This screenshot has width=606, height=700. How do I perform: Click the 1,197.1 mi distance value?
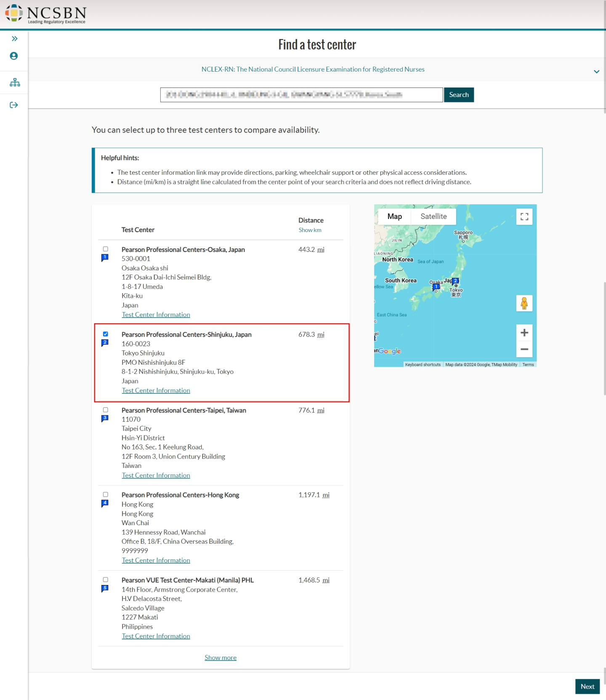coord(314,495)
